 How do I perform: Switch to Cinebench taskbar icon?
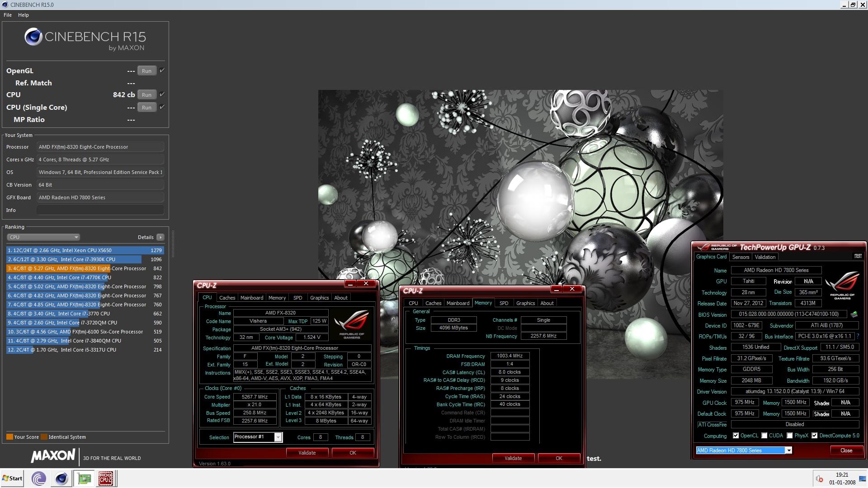(61, 478)
